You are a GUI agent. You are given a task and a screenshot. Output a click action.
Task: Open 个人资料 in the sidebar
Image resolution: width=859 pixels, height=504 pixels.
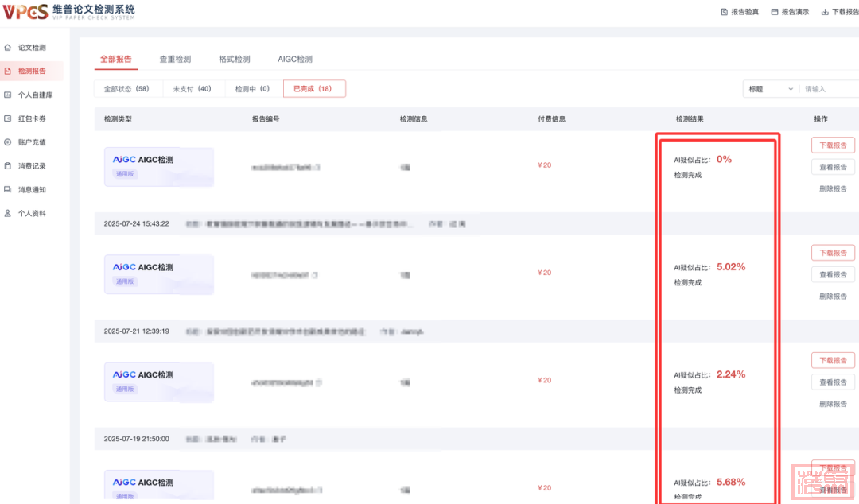pos(32,214)
